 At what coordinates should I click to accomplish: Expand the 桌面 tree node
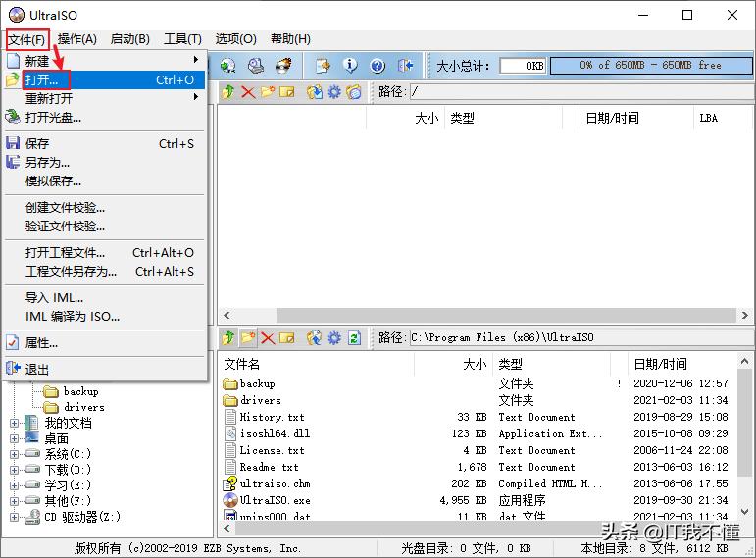14,438
